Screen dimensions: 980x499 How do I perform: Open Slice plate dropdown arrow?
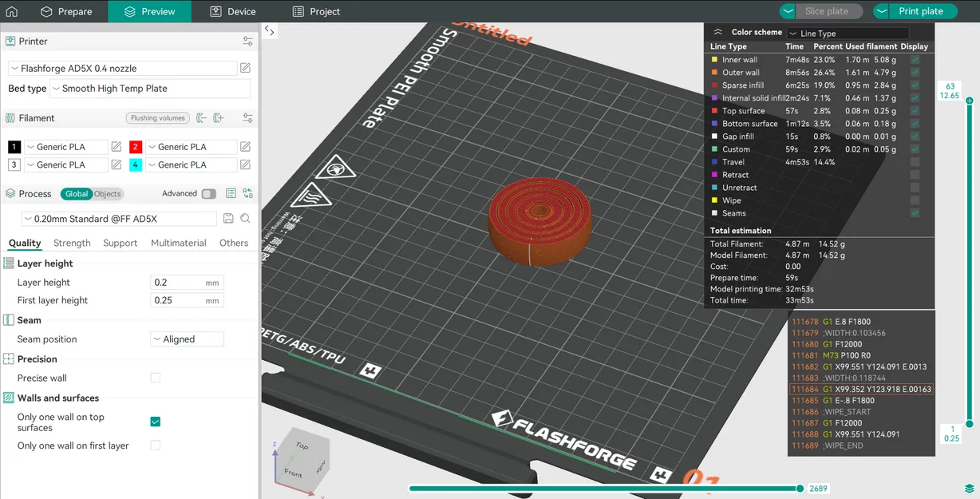788,11
